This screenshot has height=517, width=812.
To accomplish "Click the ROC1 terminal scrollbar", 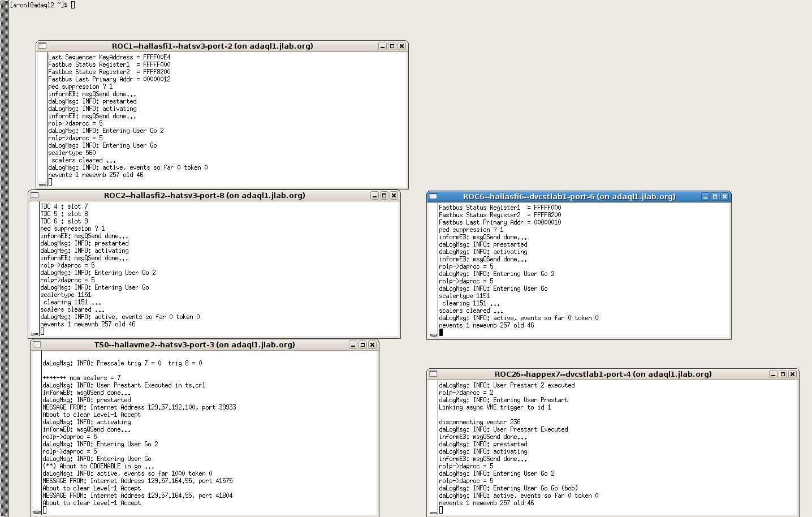I will coord(42,119).
